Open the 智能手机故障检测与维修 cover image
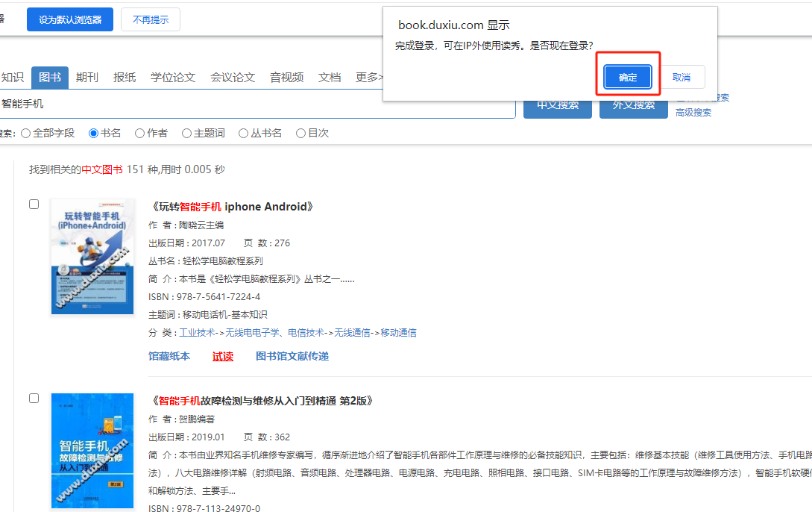Image resolution: width=812 pixels, height=512 pixels. point(92,451)
